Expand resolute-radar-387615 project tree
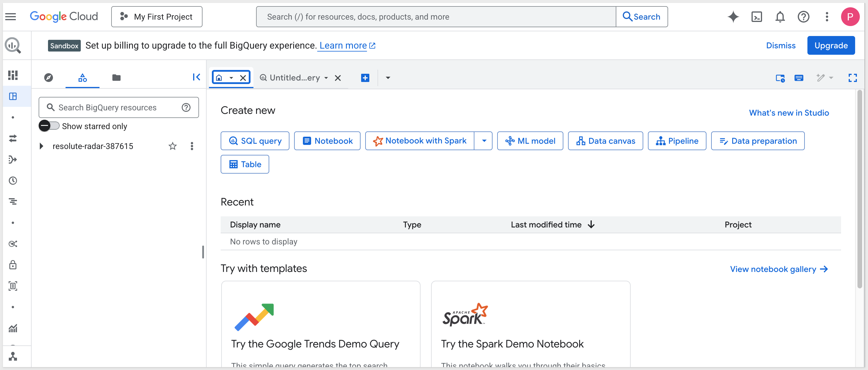The height and width of the screenshot is (370, 868). (x=42, y=146)
